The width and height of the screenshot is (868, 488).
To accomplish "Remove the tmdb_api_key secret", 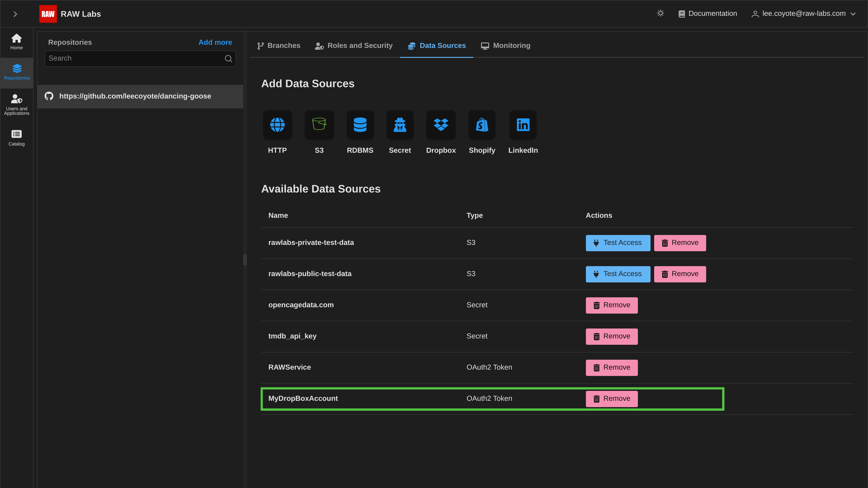I will point(612,336).
